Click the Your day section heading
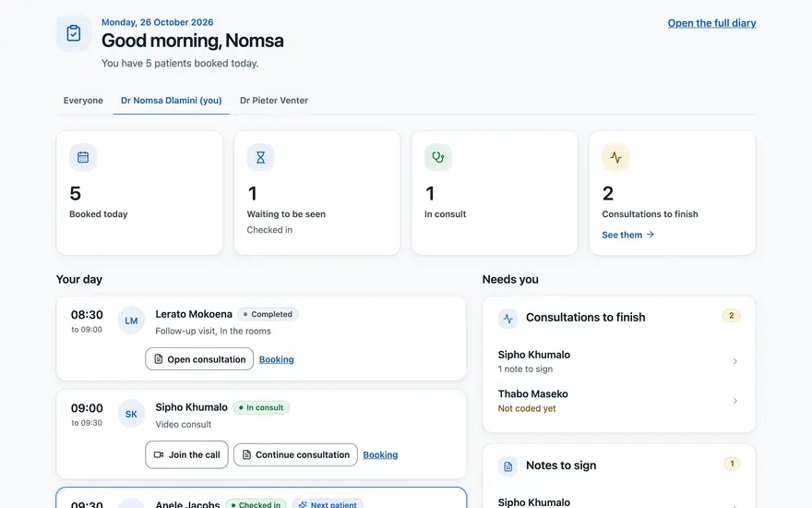The height and width of the screenshot is (508, 812). [79, 279]
